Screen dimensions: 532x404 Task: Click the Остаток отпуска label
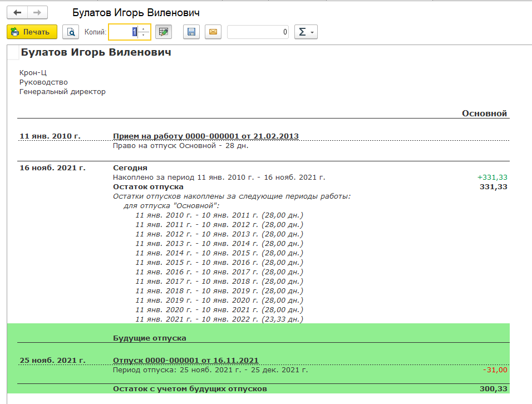pyautogui.click(x=148, y=186)
